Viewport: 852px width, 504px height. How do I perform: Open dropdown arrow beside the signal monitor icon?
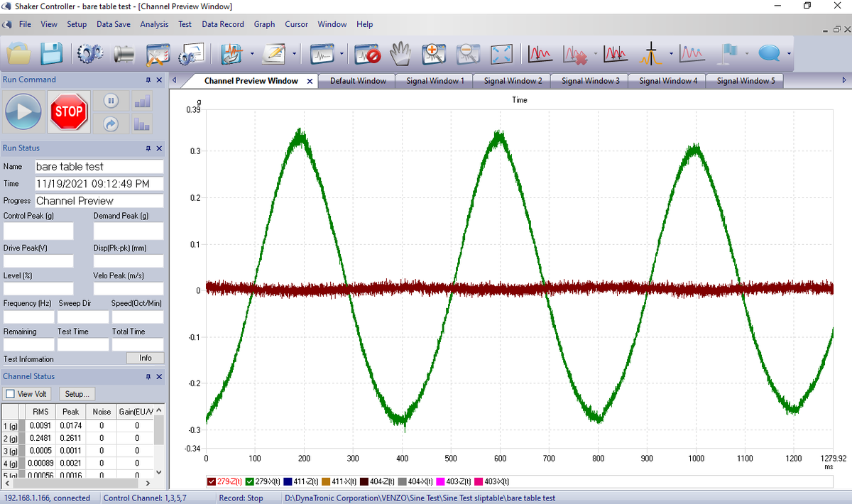[x=342, y=54]
